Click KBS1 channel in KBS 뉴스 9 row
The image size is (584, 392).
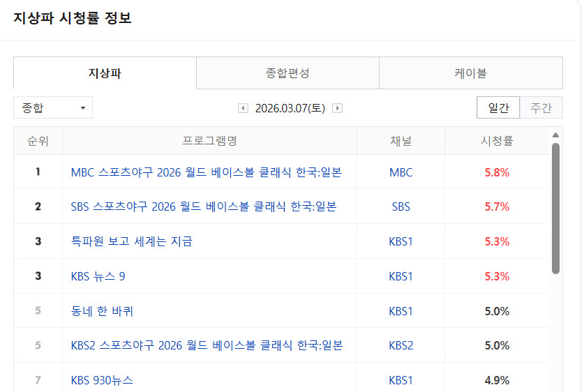(x=400, y=276)
